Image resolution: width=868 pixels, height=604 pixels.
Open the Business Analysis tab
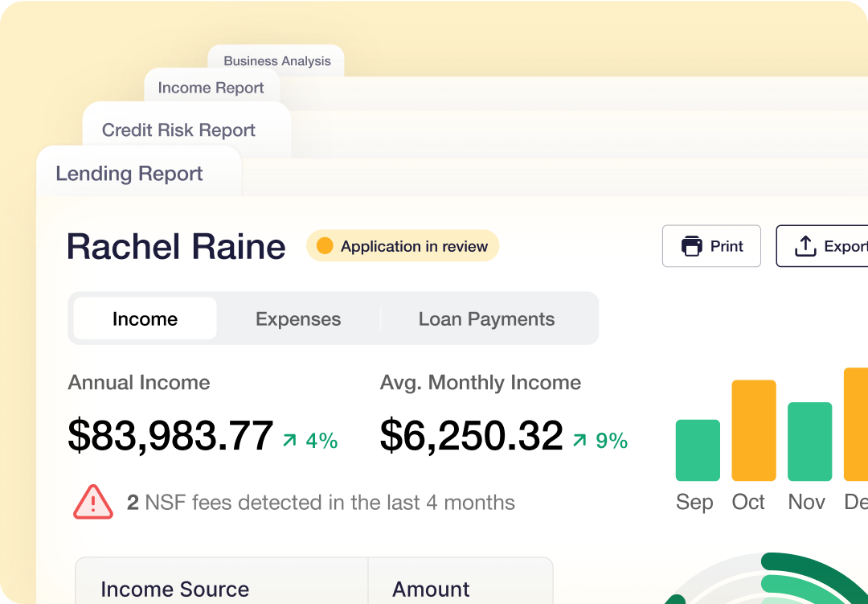click(276, 61)
